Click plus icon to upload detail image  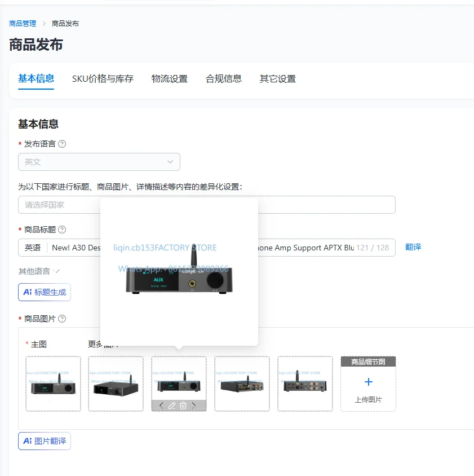369,382
